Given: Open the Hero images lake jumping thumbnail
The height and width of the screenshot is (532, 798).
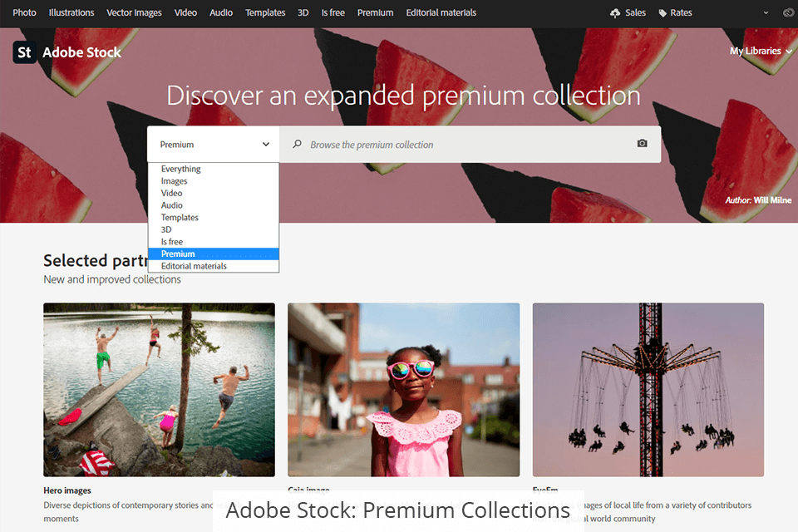Looking at the screenshot, I should 160,390.
